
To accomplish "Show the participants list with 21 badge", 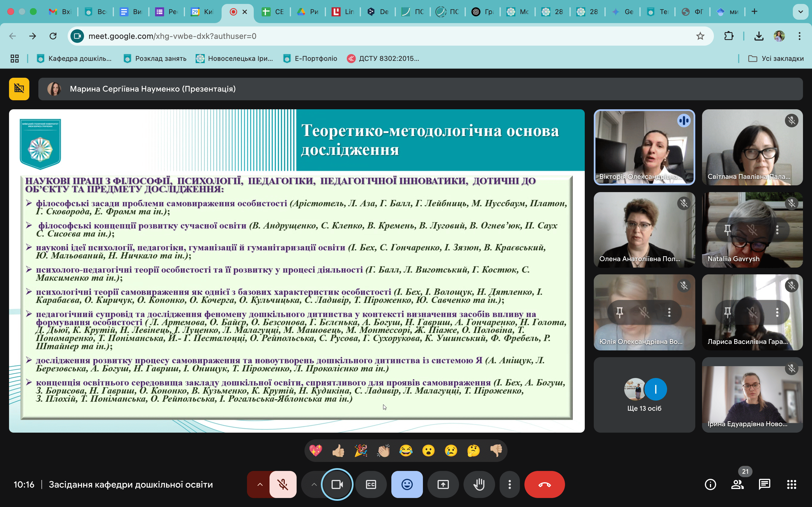I will point(737,484).
